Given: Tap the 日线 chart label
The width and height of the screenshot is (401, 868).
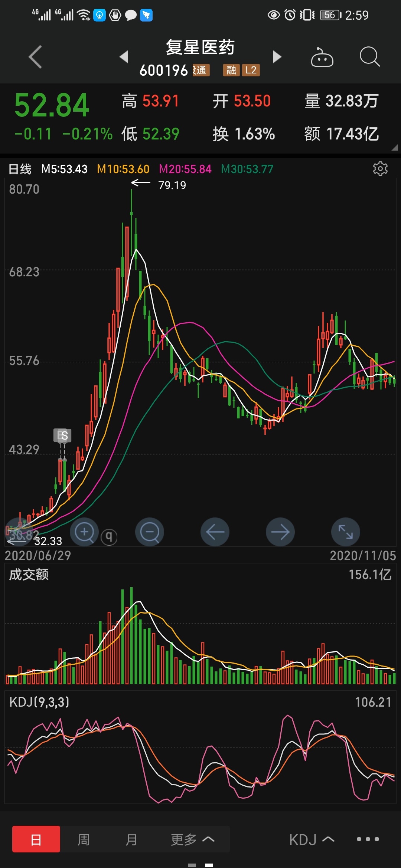Looking at the screenshot, I should 20,169.
